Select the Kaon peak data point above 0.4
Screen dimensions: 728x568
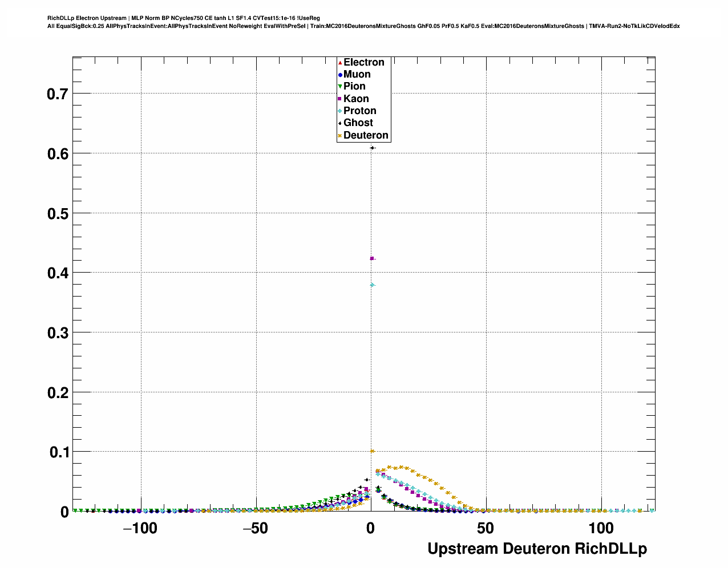pyautogui.click(x=372, y=259)
